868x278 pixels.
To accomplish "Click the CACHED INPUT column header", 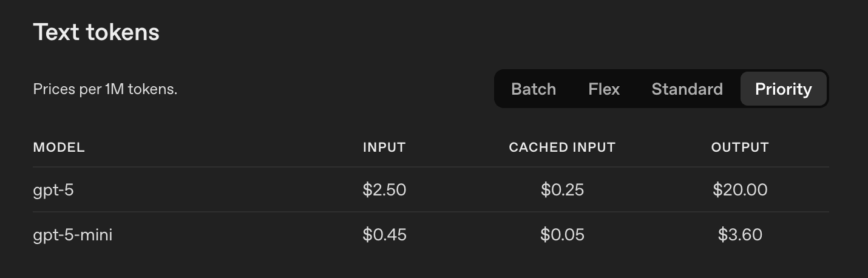I will (562, 147).
